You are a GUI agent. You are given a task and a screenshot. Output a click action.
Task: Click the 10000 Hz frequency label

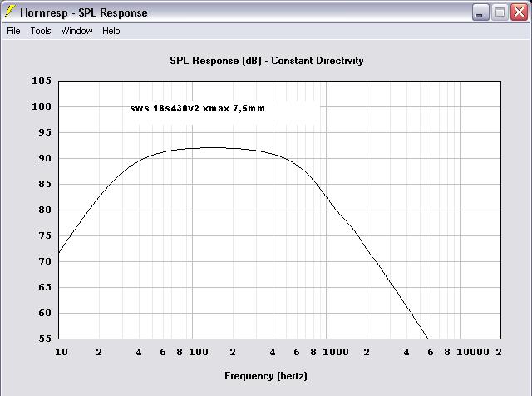(x=473, y=352)
